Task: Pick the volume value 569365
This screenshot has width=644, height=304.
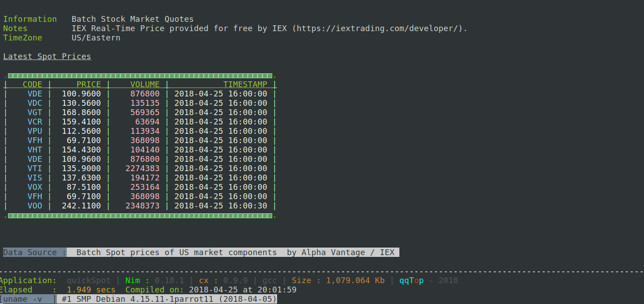Action: [x=145, y=112]
